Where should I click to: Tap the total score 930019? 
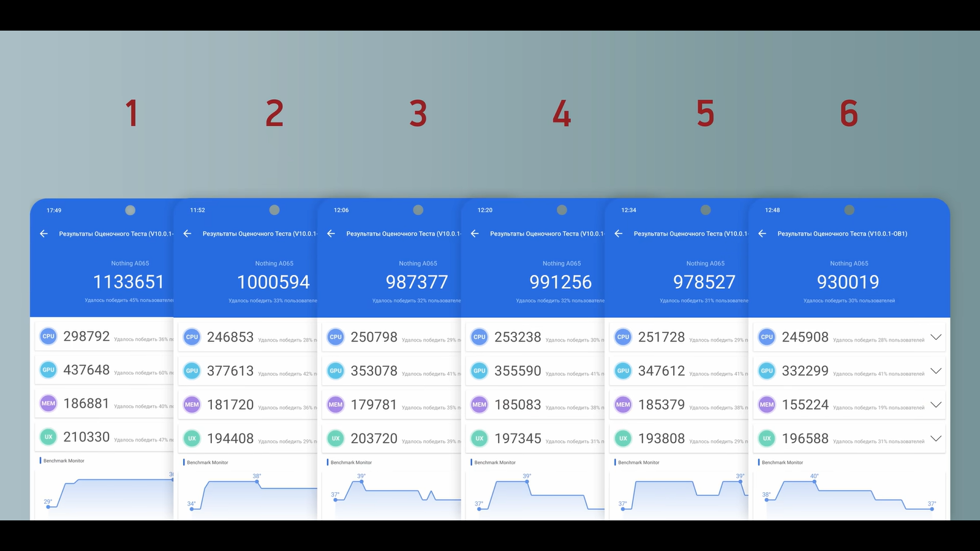[848, 282]
